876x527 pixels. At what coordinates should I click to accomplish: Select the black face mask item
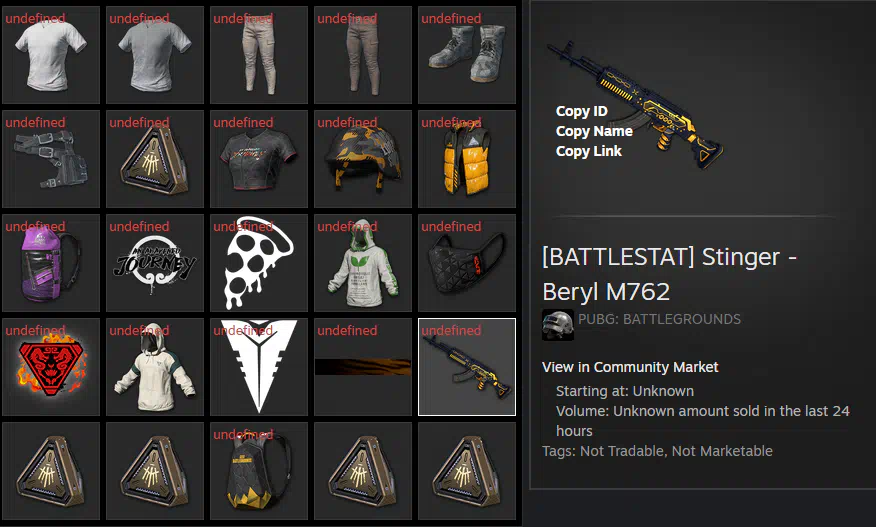(466, 263)
